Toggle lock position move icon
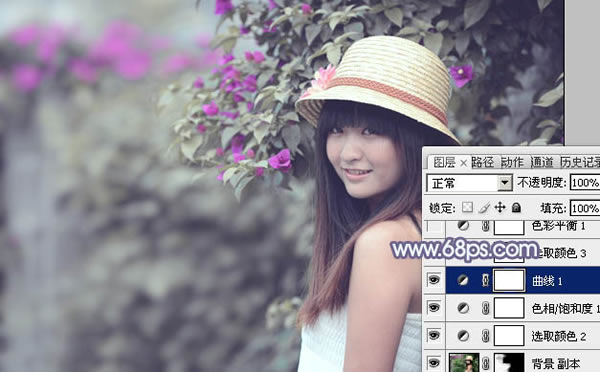The image size is (600, 372). pos(500,207)
